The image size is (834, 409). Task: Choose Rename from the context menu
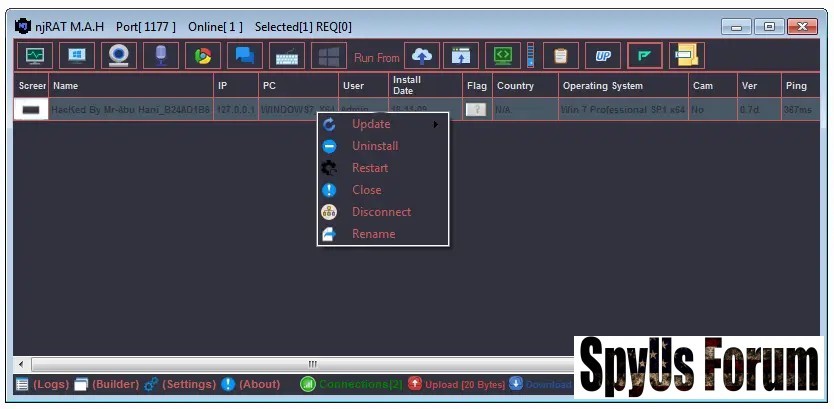click(x=373, y=234)
